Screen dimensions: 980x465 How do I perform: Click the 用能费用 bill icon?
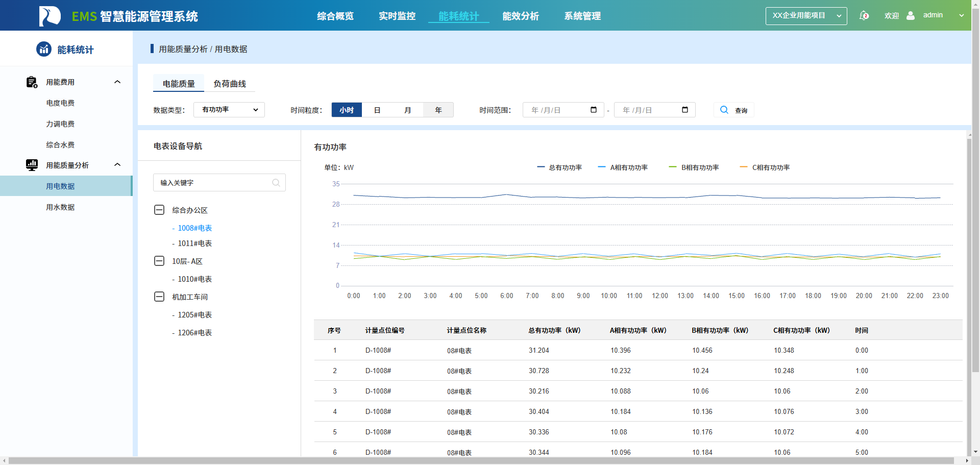(32, 82)
